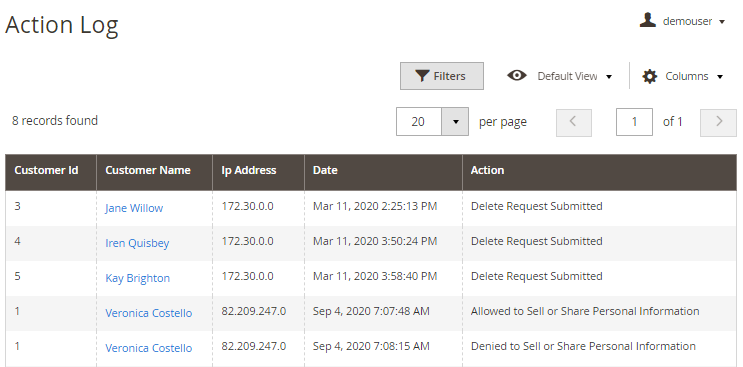
Task: Expand the Columns dropdown arrow
Action: click(720, 77)
